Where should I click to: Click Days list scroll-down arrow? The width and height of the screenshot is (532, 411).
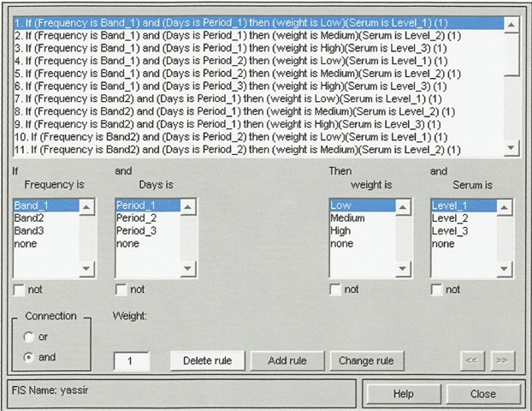pyautogui.click(x=188, y=269)
